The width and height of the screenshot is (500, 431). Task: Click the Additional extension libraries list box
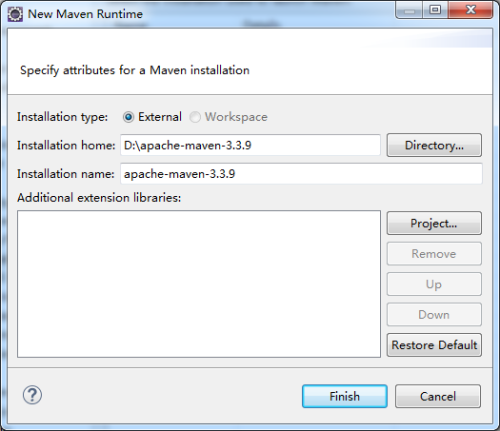click(199, 284)
